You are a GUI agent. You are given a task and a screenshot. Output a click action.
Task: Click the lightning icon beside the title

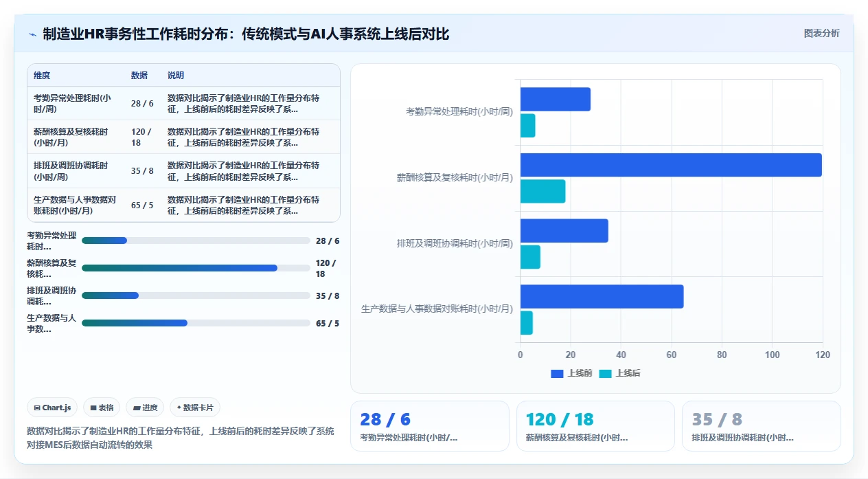tap(33, 34)
